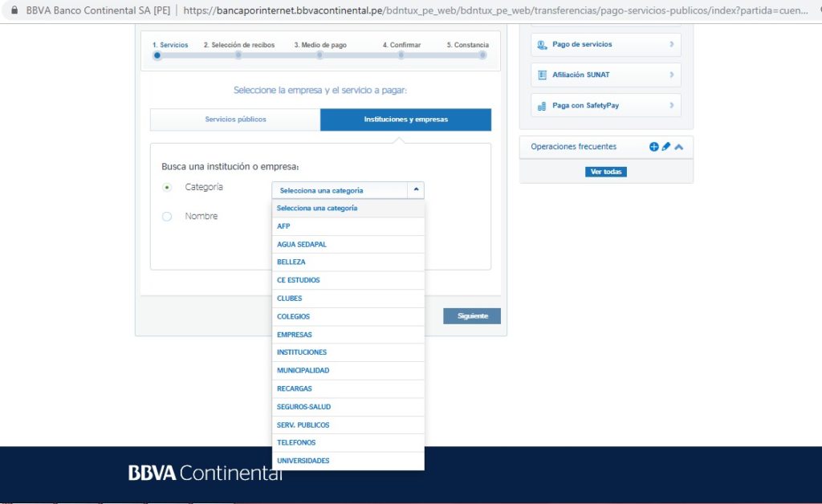Collapse the Operaciones frecuentes panel
The width and height of the screenshot is (822, 504).
(679, 147)
